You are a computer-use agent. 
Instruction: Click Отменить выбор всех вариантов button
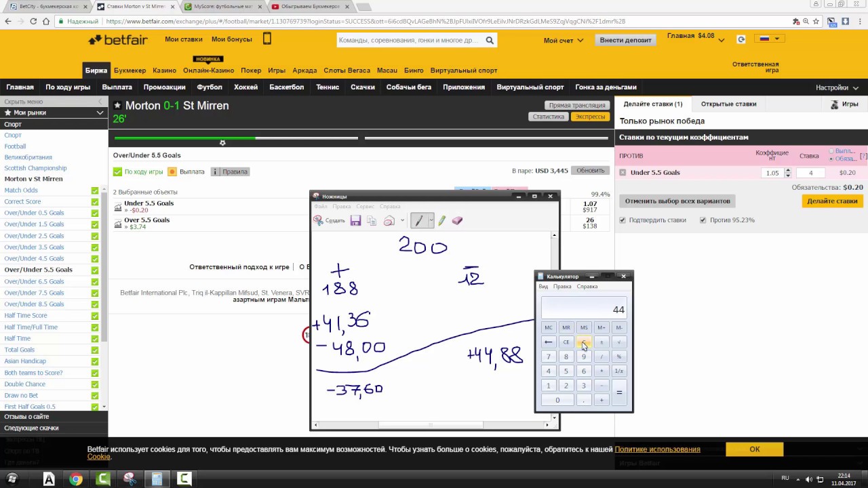(x=677, y=201)
